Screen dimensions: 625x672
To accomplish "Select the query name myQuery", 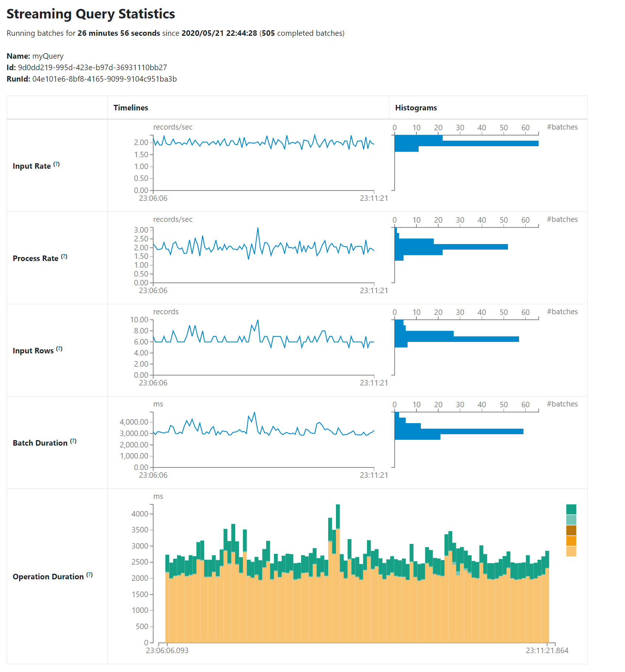I will (48, 56).
